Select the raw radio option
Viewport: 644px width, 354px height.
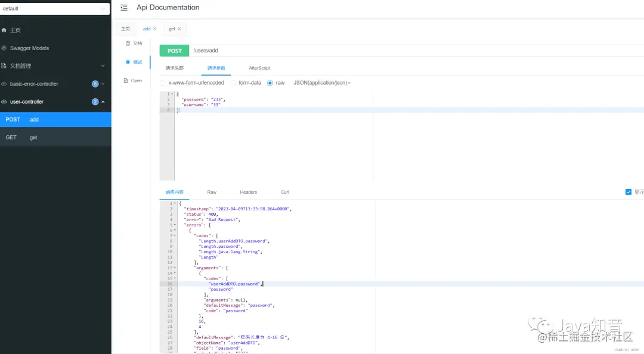pyautogui.click(x=270, y=83)
